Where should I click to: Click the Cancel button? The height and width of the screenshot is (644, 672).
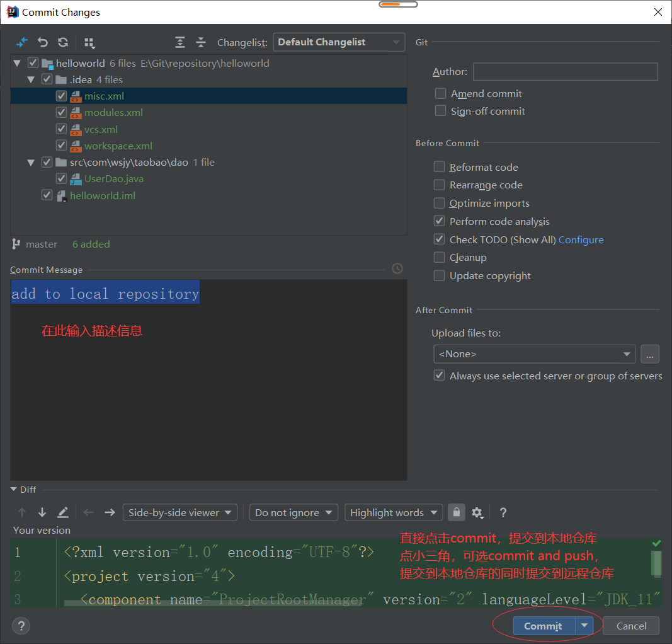point(631,626)
